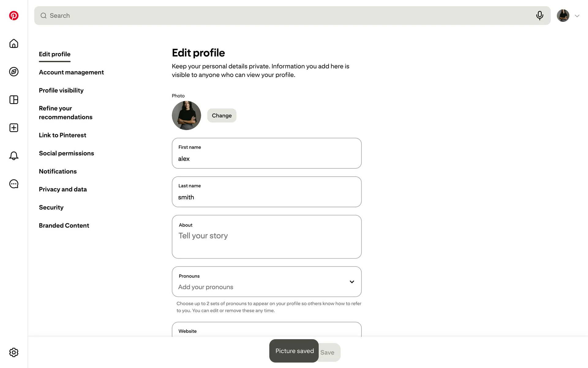This screenshot has height=368, width=588.
Task: Open Account management settings
Action: (71, 72)
